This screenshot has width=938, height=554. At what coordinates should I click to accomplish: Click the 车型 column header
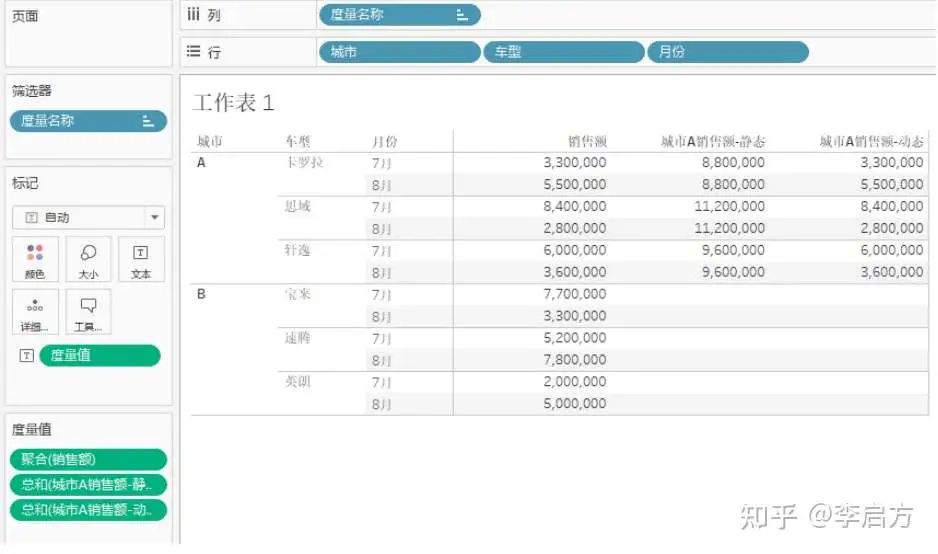[297, 142]
